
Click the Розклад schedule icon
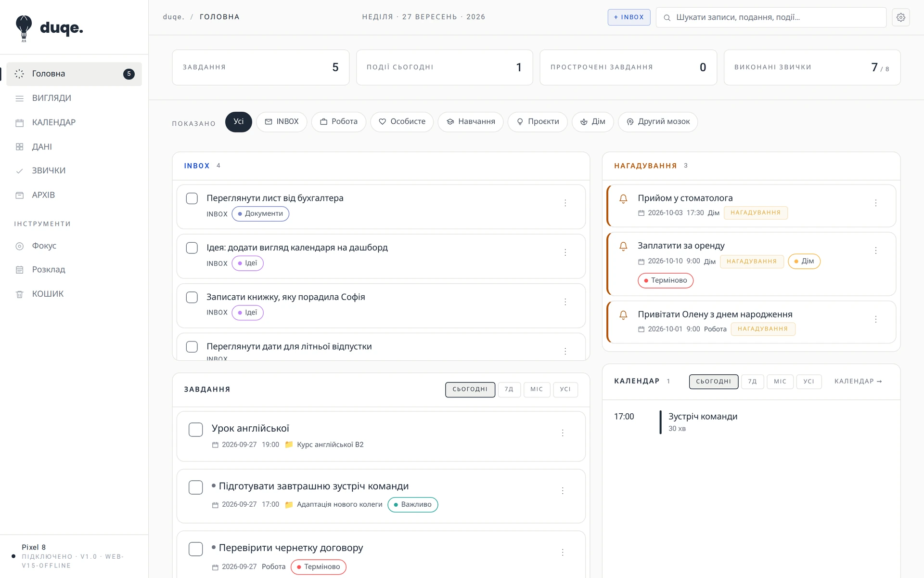point(19,270)
